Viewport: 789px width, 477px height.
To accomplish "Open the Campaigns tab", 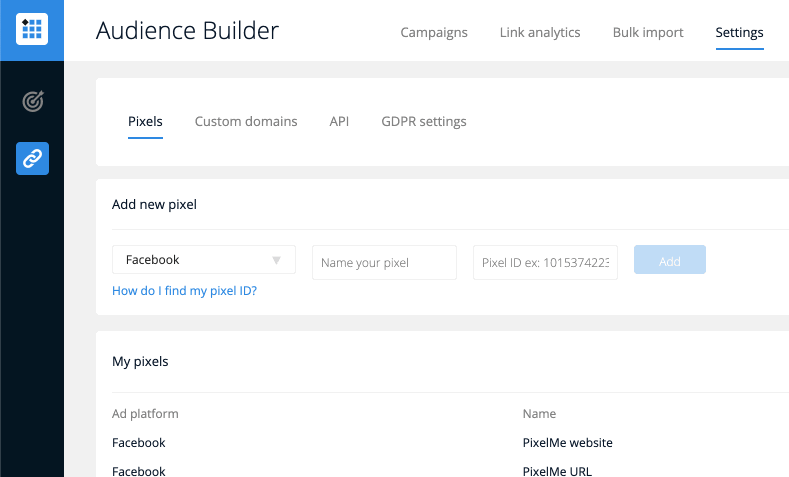I will coord(434,32).
